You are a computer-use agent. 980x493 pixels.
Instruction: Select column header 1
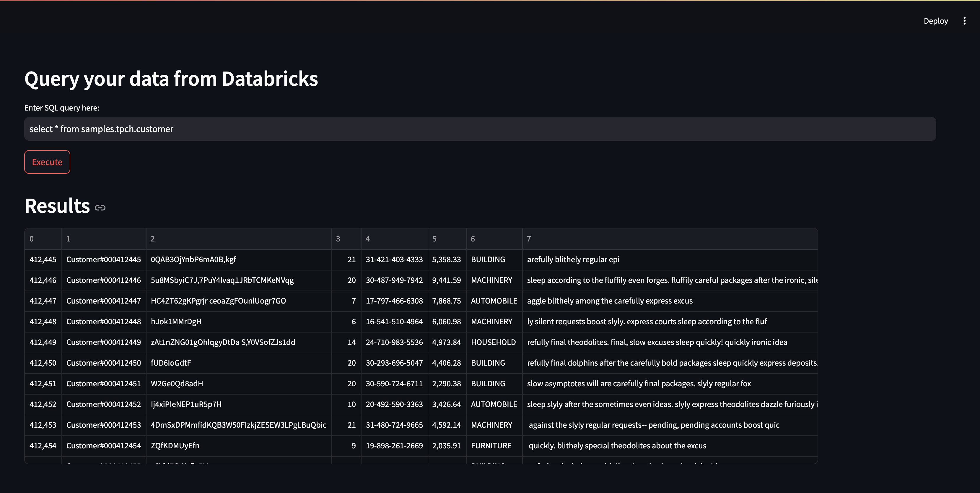click(104, 239)
